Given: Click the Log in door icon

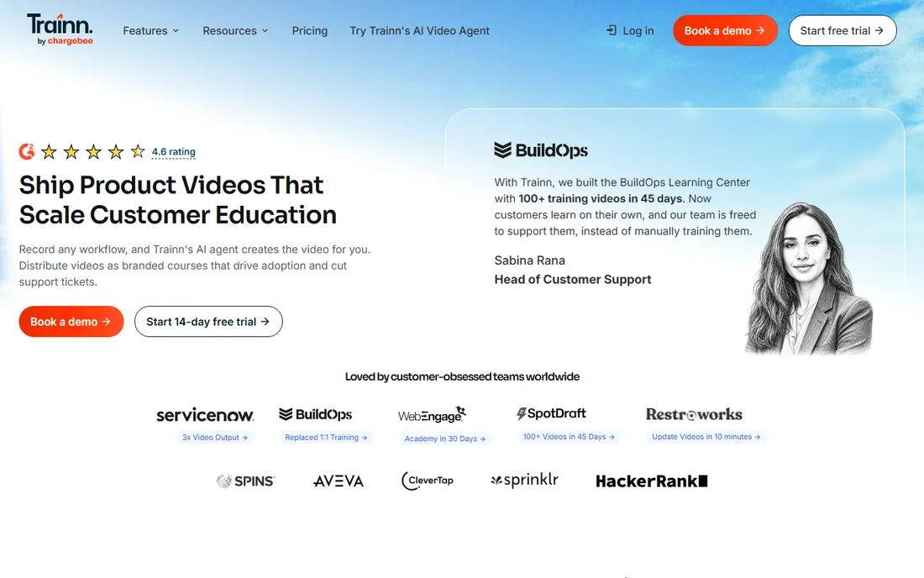Looking at the screenshot, I should pyautogui.click(x=612, y=30).
